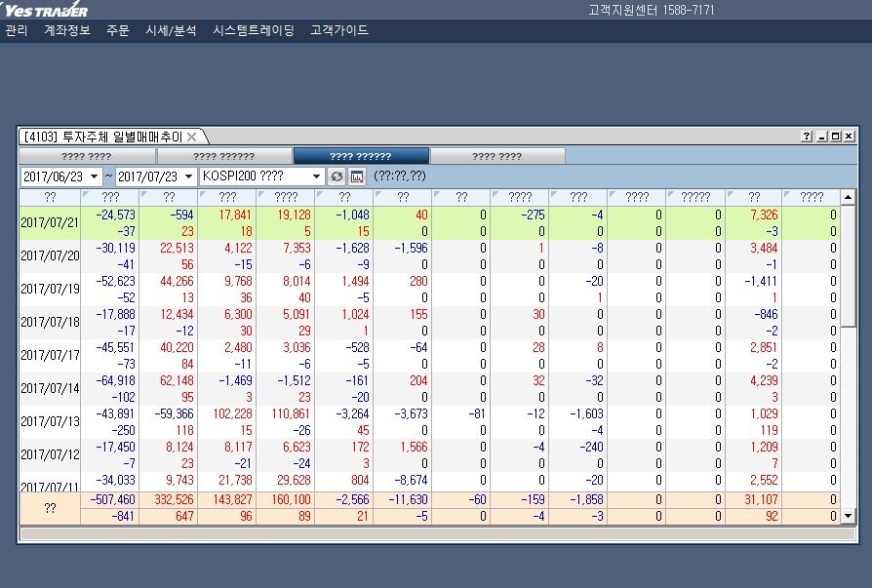Screen dimensions: 872x588
Task: Open the 고객가이드 menu
Action: [339, 30]
